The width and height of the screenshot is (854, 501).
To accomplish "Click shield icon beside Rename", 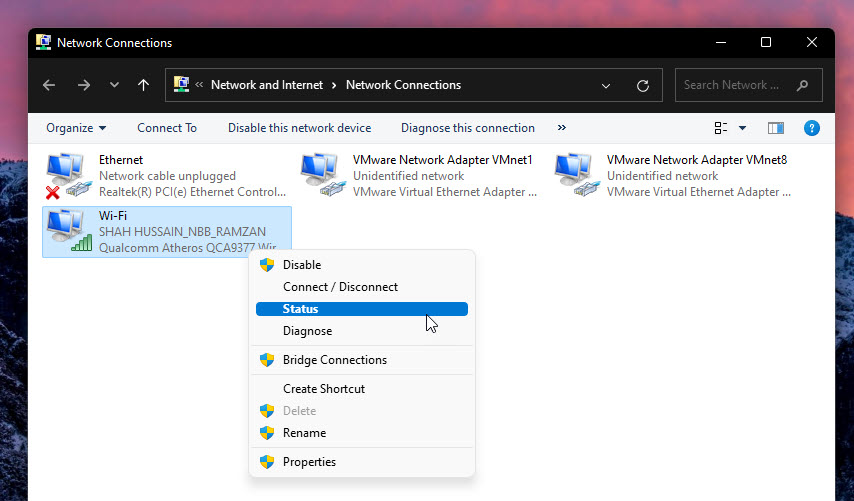I will [267, 433].
